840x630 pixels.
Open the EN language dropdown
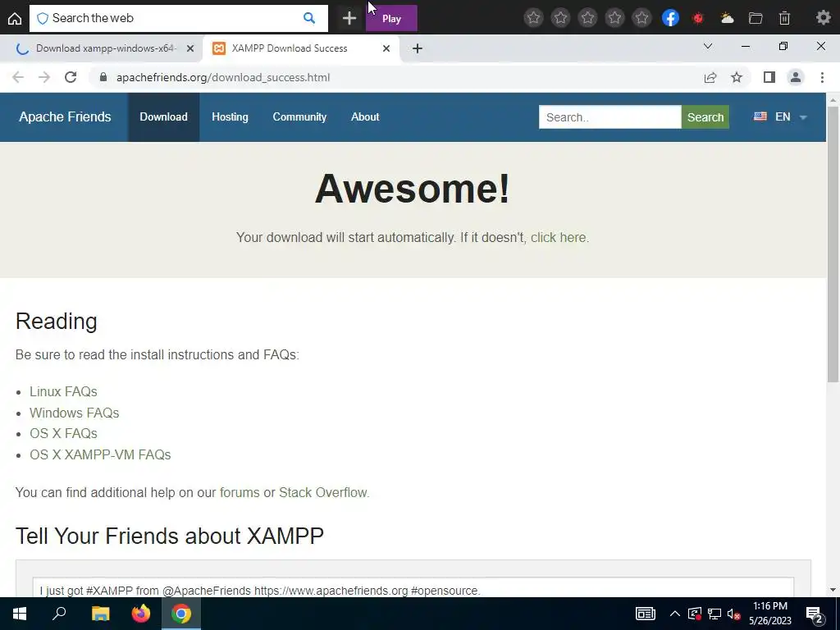point(780,116)
